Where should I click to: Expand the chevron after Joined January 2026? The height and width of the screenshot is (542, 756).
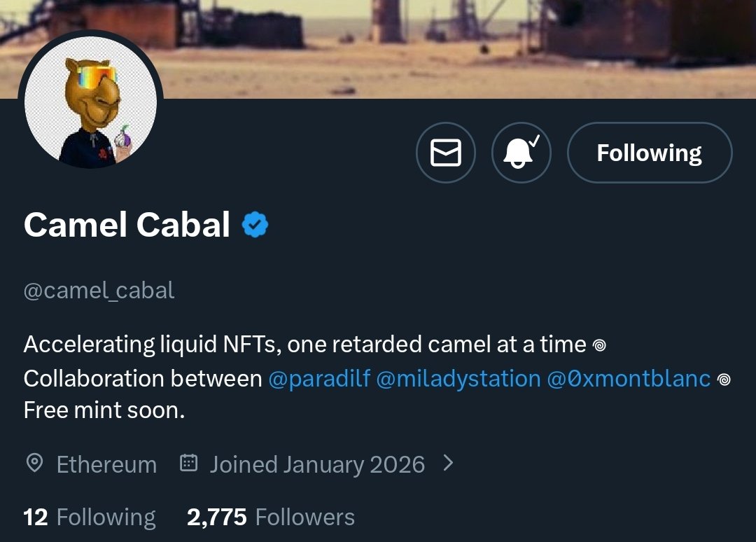[x=449, y=464]
